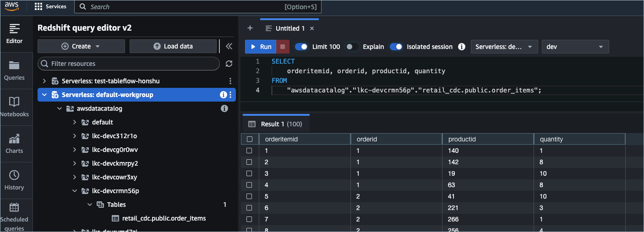Open AWS Services grid menu
The height and width of the screenshot is (232, 644).
pyautogui.click(x=51, y=7)
